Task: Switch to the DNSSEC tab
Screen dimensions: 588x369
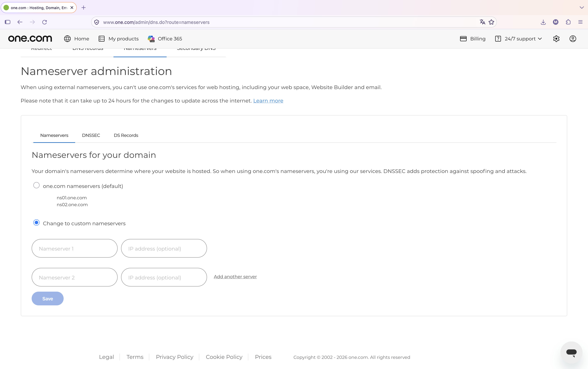Action: 91,135
